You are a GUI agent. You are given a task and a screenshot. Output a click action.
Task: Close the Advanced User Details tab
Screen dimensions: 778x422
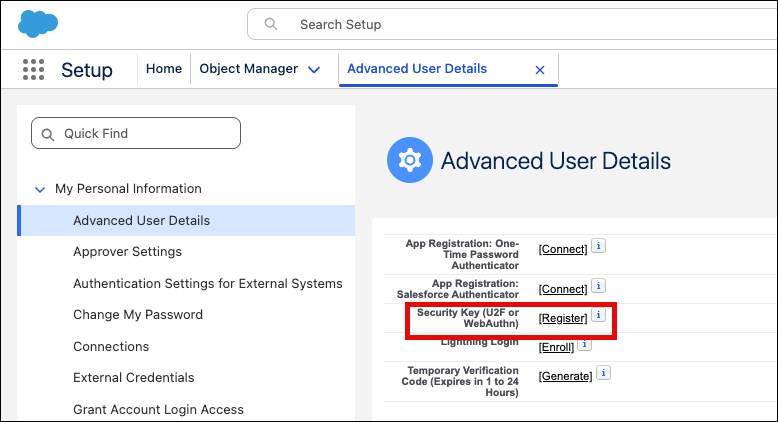coord(540,70)
